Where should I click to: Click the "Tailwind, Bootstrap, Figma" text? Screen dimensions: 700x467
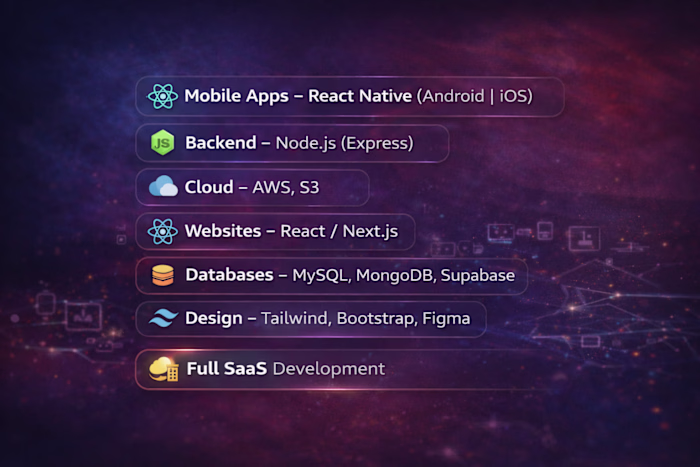(366, 319)
